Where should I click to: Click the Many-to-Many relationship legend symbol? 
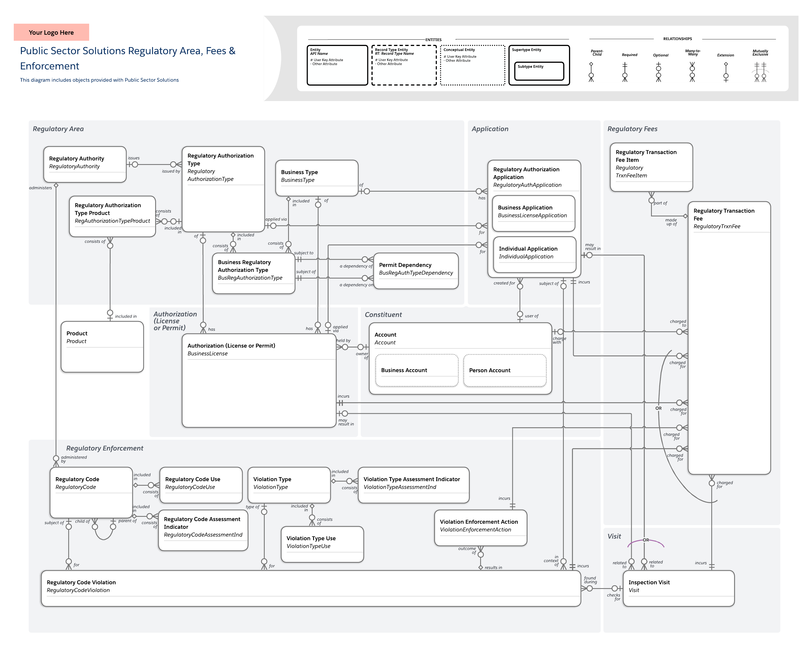[692, 72]
